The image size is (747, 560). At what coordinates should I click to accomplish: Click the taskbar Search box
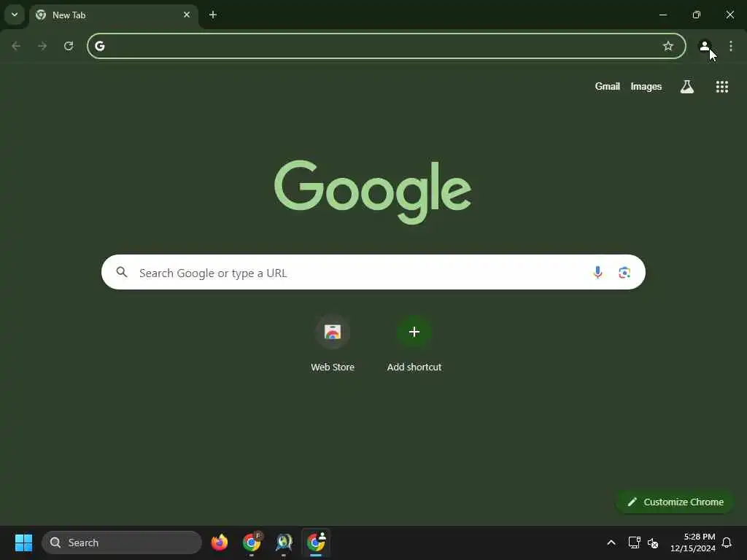(x=122, y=542)
